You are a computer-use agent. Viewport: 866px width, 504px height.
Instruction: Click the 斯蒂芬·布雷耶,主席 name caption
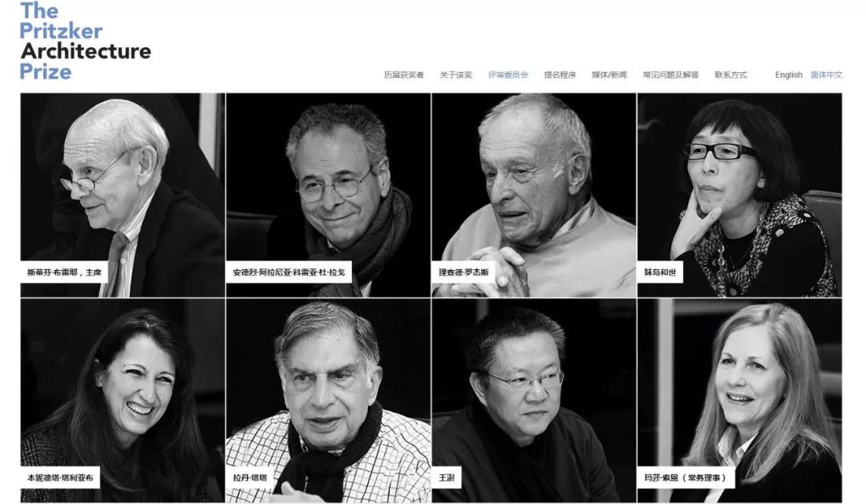64,272
